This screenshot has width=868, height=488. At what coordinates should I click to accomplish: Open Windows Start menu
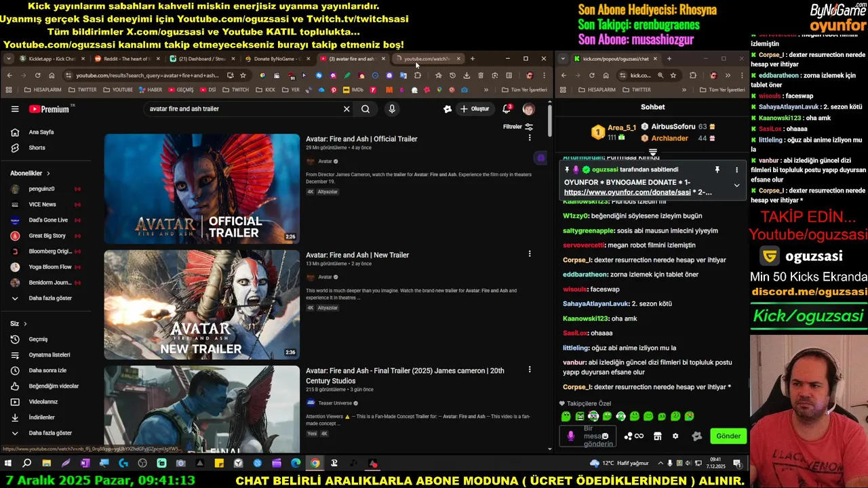click(x=8, y=464)
